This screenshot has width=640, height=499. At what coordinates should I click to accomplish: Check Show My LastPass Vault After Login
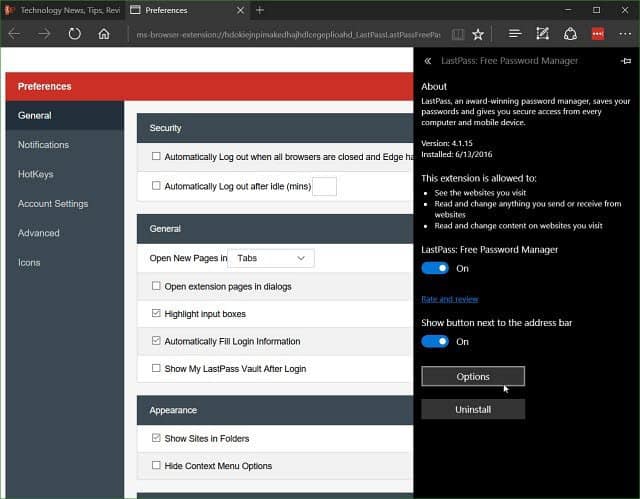pos(156,368)
